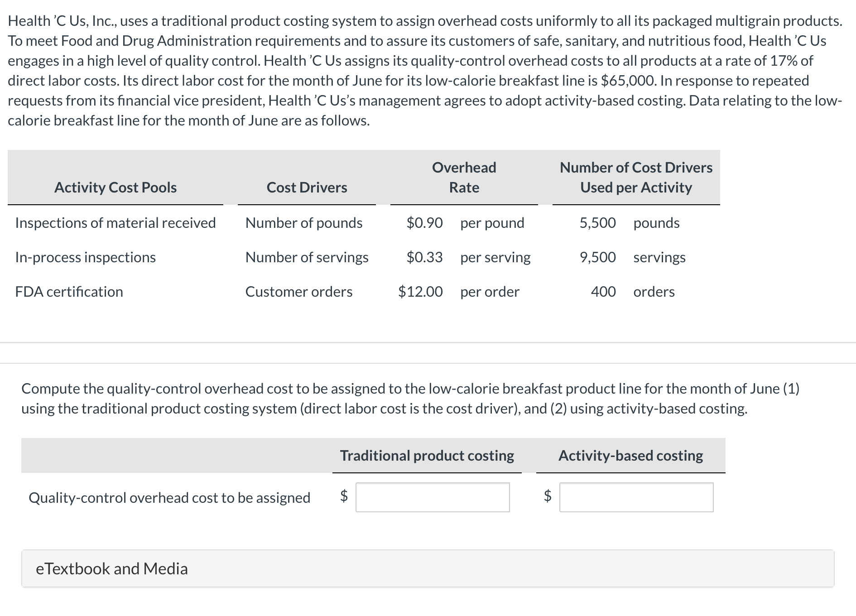Click the $0.90 overhead rate value

point(424,223)
